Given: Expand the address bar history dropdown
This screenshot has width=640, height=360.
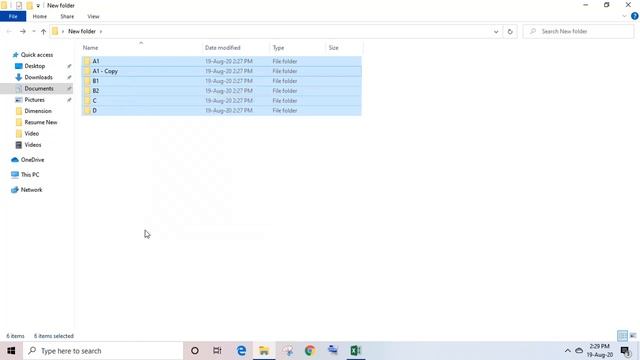Looking at the screenshot, I should 496,31.
